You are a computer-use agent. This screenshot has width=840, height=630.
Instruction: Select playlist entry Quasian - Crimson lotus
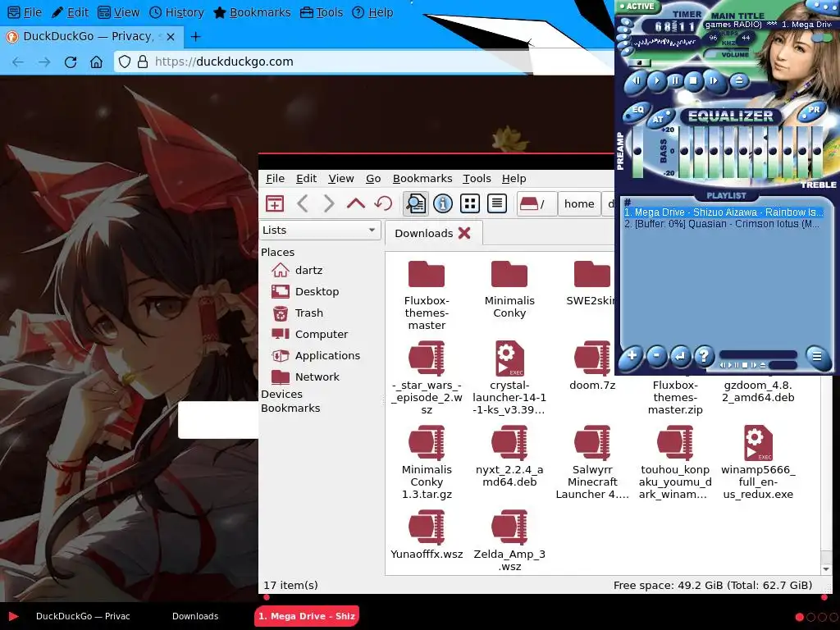click(x=721, y=224)
